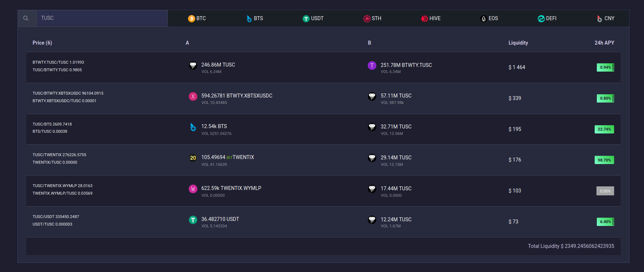Click the $ 103 liquidity value
This screenshot has width=644, height=272.
[515, 191]
